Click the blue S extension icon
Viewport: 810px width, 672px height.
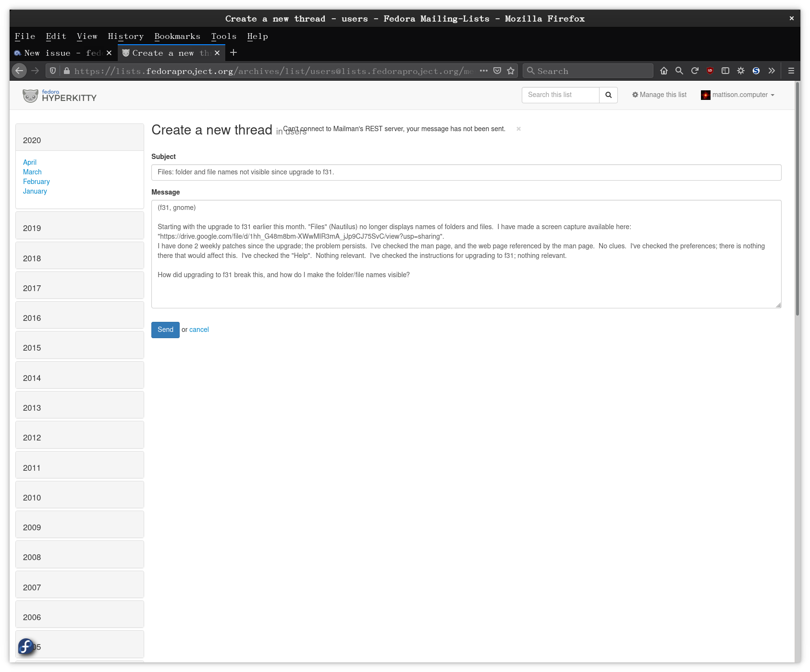pos(756,71)
